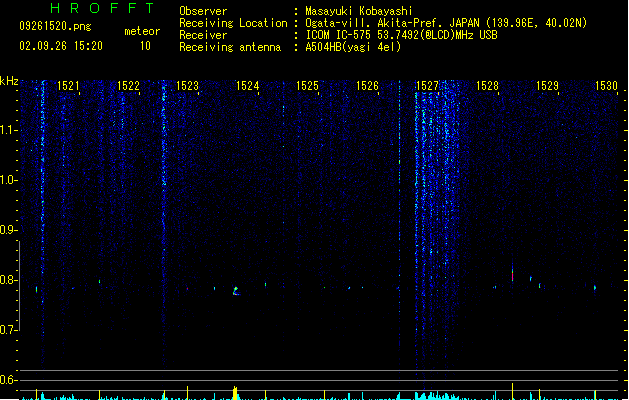The width and height of the screenshot is (629, 400).
Task: Click the 1523 time marker
Action: tap(187, 86)
